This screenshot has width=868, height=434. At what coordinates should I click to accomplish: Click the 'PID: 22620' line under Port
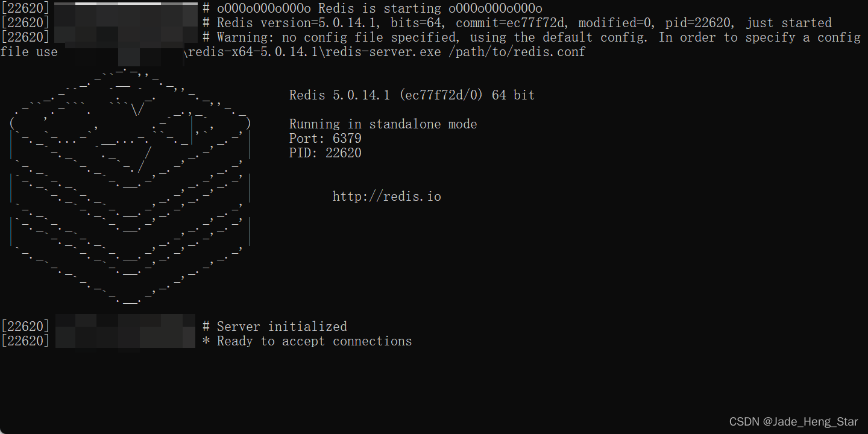point(325,153)
